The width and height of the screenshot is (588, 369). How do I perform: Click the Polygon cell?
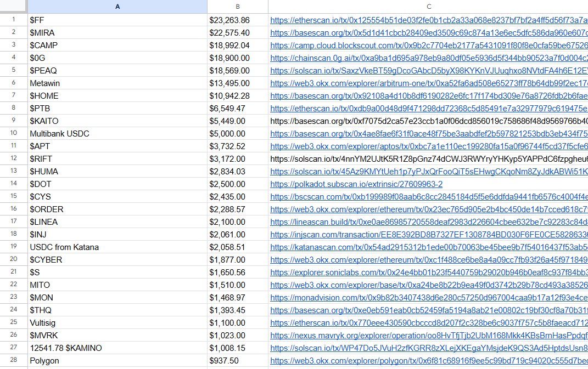click(117, 361)
